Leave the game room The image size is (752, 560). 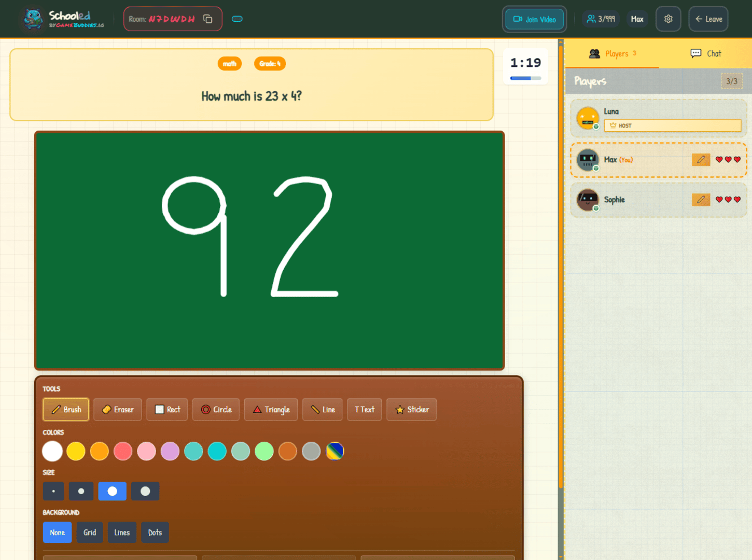tap(708, 19)
